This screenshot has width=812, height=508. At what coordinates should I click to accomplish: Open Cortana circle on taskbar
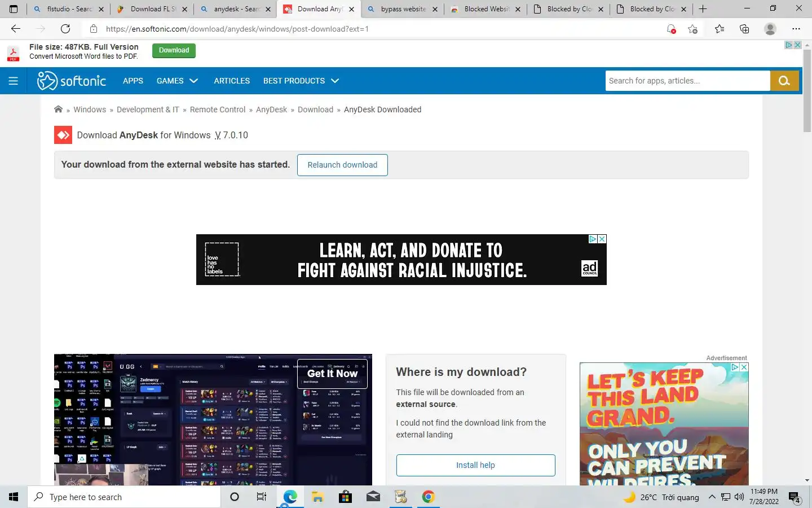tap(235, 497)
